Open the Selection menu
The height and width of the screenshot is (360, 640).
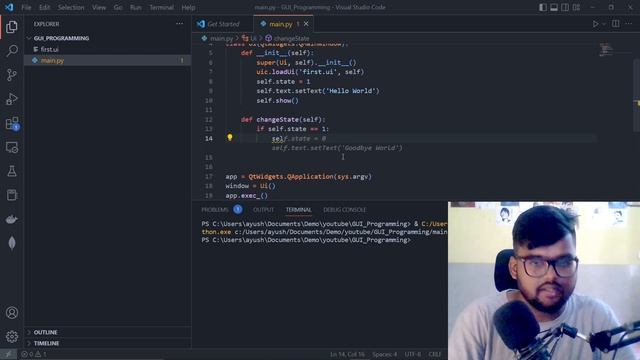71,7
